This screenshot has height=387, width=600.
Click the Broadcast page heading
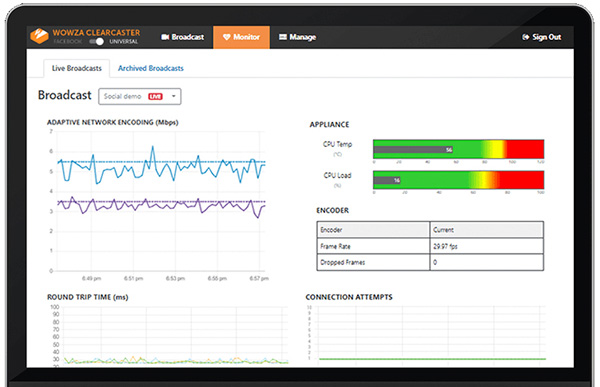65,95
